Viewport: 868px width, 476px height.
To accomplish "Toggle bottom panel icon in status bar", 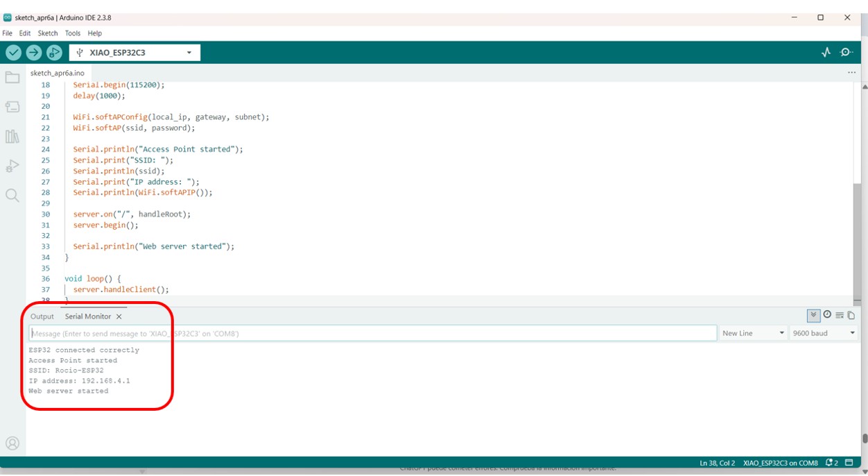I will click(x=849, y=463).
